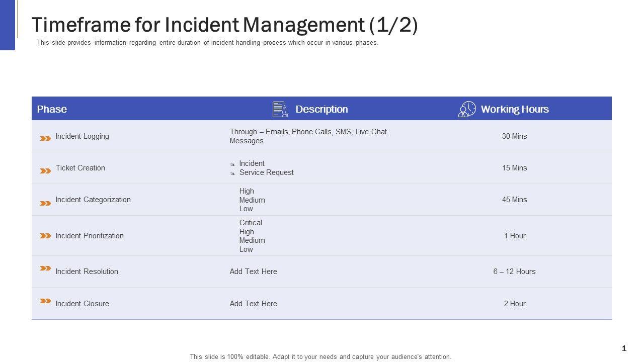The height and width of the screenshot is (362, 644).
Task: Click the slide number 1
Action: click(x=624, y=348)
